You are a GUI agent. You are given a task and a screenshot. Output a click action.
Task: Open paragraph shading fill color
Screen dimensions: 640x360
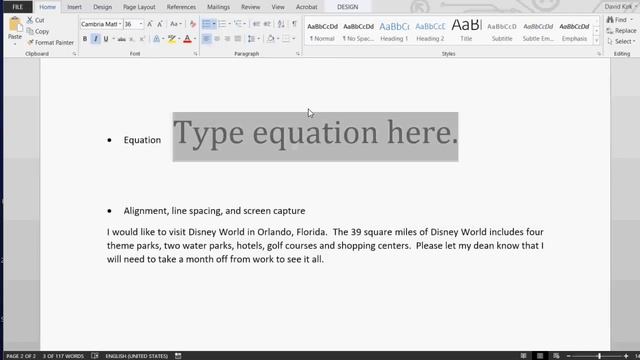[x=271, y=39]
